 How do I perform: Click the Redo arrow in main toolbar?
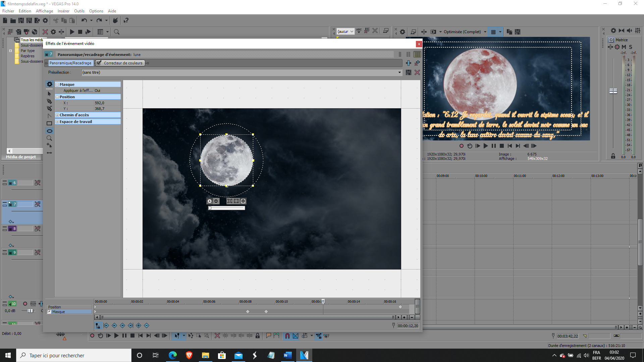coord(99,20)
